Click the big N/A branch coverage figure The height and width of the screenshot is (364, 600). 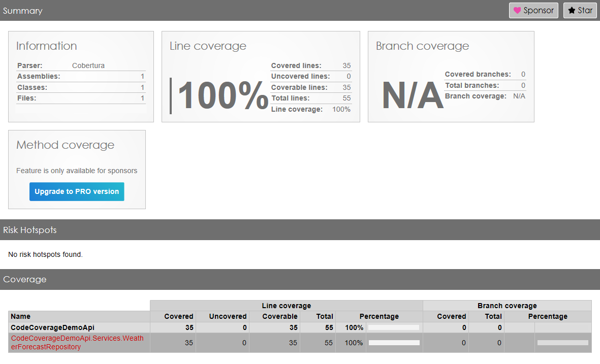pos(413,95)
